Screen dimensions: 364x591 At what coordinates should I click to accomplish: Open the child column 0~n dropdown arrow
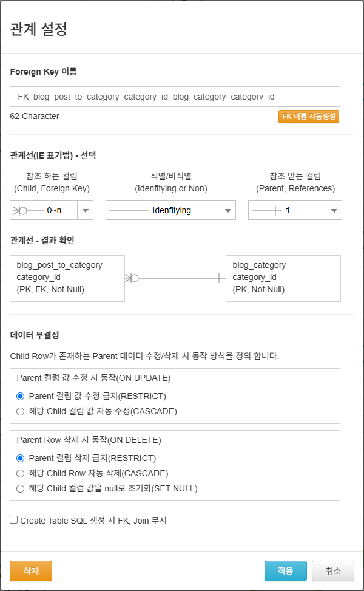coord(86,211)
